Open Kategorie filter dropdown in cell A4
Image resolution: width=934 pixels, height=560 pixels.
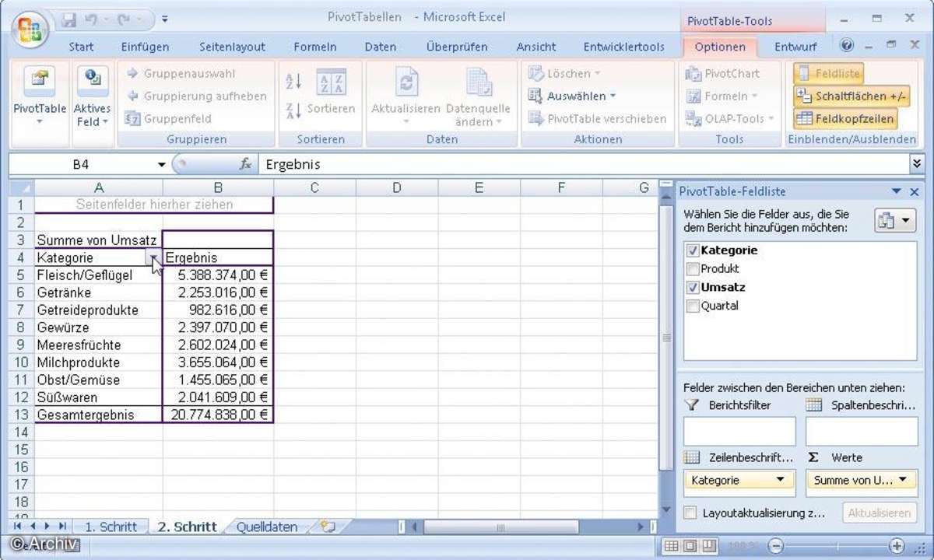pos(154,257)
